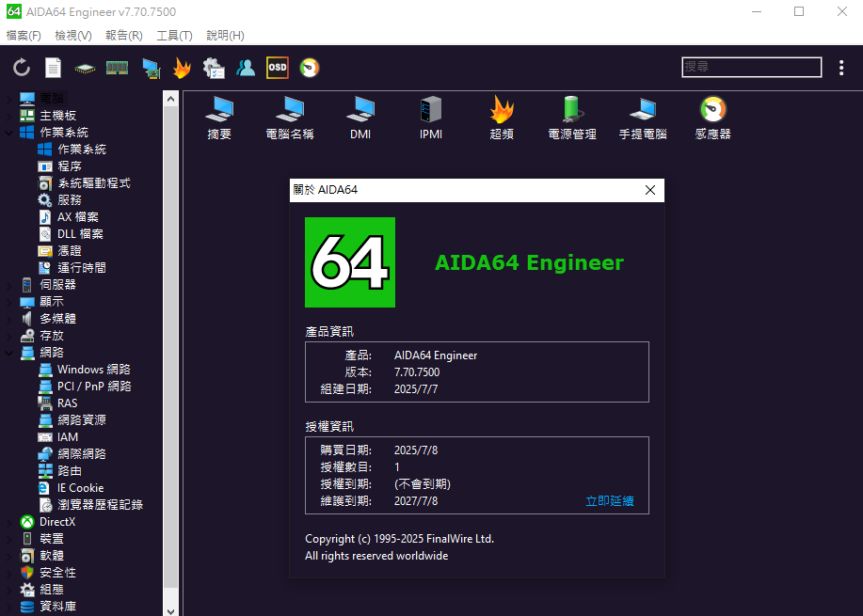Select 系統驅動程式 in the tree

tap(94, 183)
